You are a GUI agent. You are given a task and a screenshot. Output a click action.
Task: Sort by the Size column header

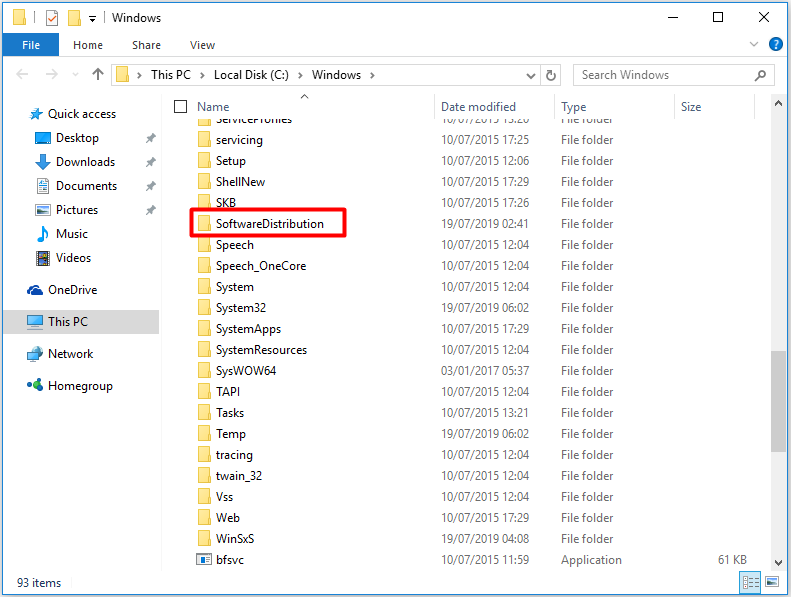point(691,106)
